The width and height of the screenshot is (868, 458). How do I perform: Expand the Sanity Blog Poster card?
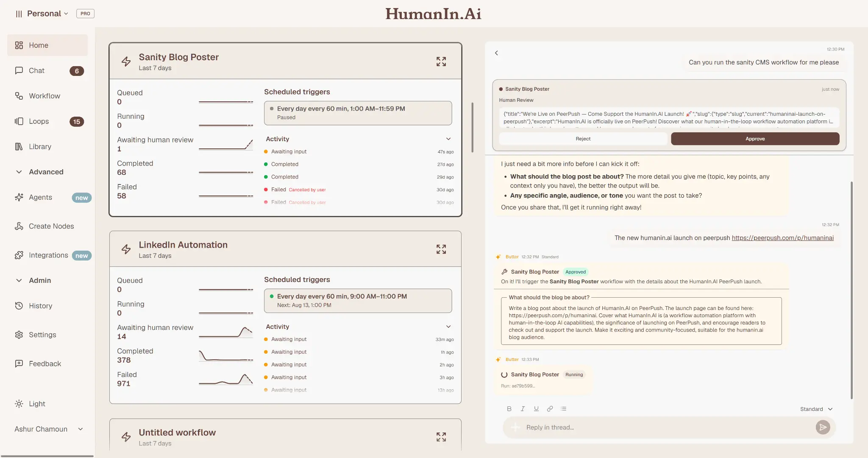click(x=441, y=61)
